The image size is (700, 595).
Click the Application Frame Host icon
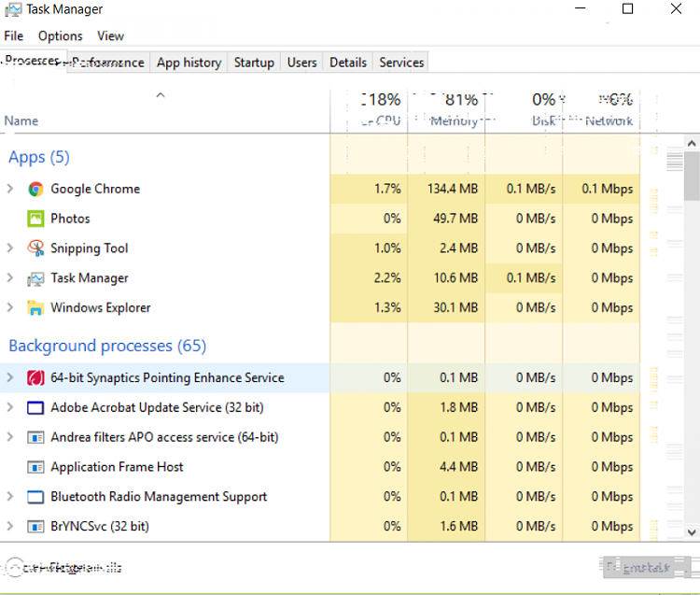[35, 467]
